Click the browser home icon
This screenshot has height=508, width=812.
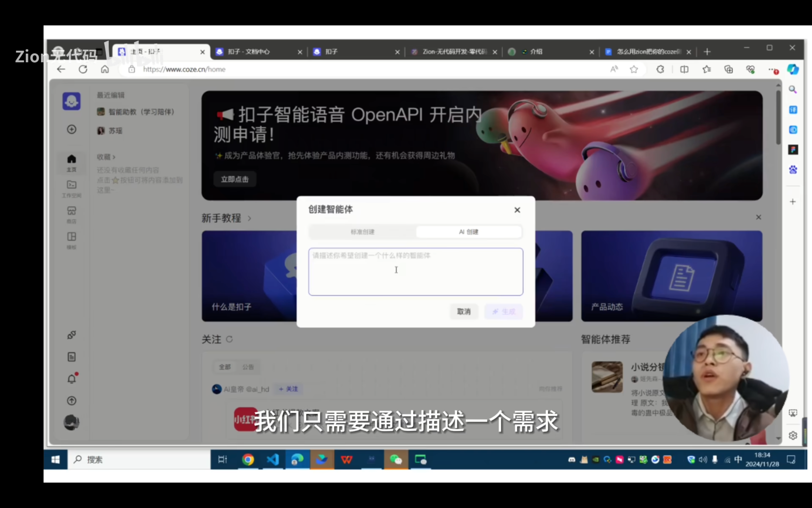105,69
